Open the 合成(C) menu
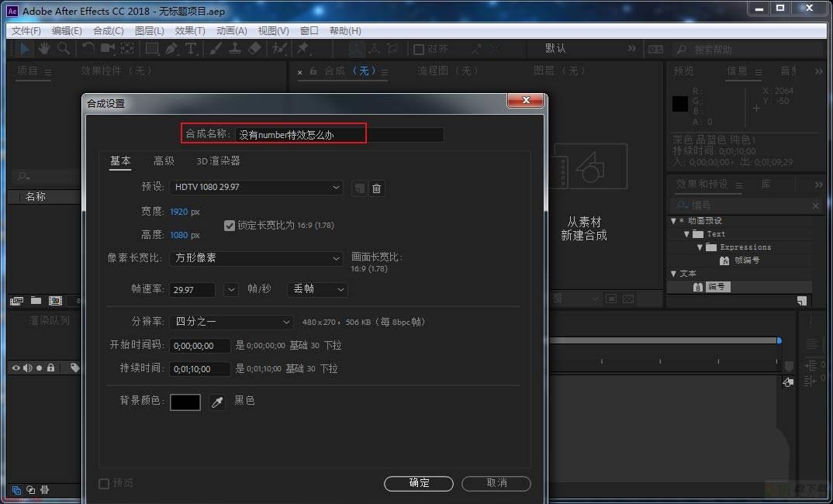This screenshot has width=833, height=504. coord(109,31)
